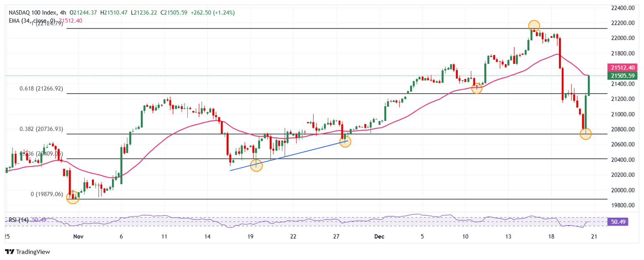Screen dimensions: 644x260
Task: Click the NASDAQ 100 Index symbol title
Action: click(x=31, y=13)
